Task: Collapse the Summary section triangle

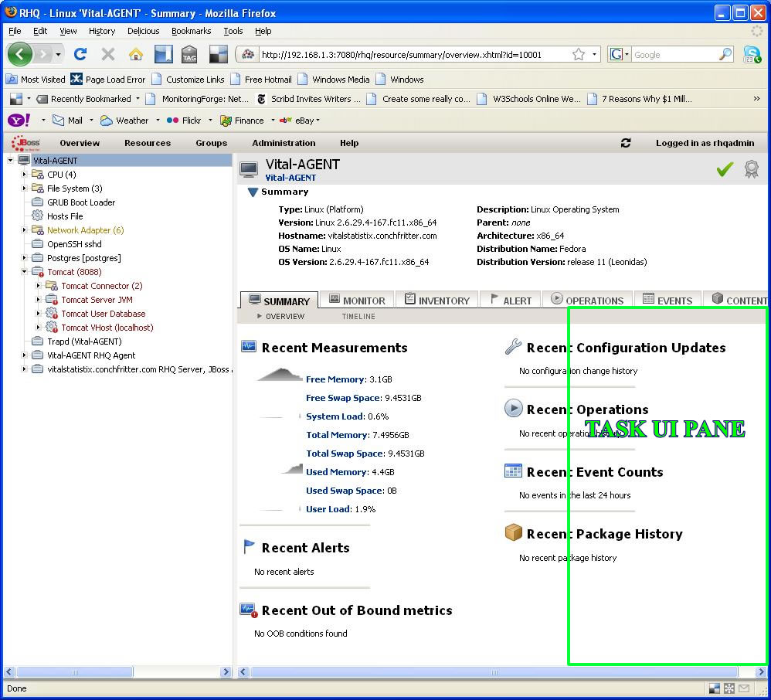Action: [x=253, y=192]
